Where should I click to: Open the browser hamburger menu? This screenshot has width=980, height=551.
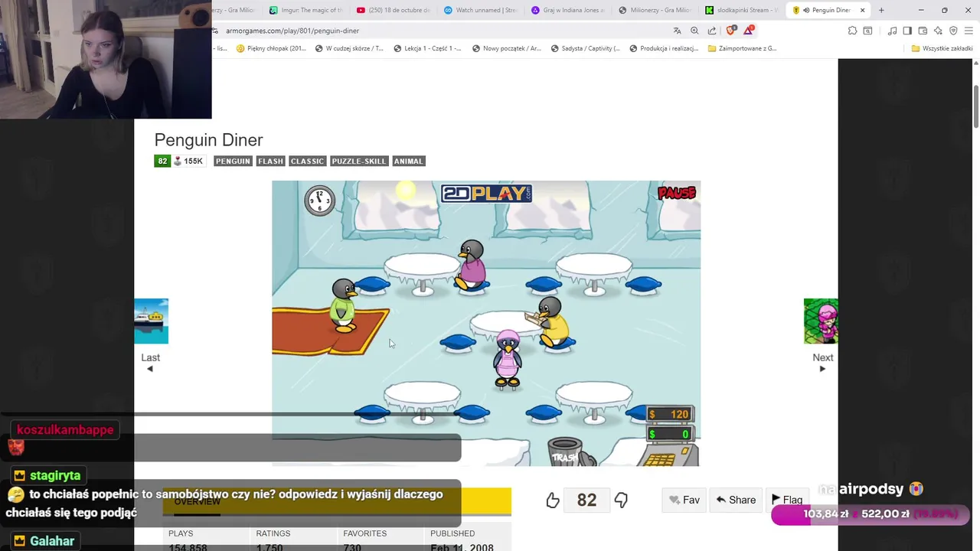969,31
